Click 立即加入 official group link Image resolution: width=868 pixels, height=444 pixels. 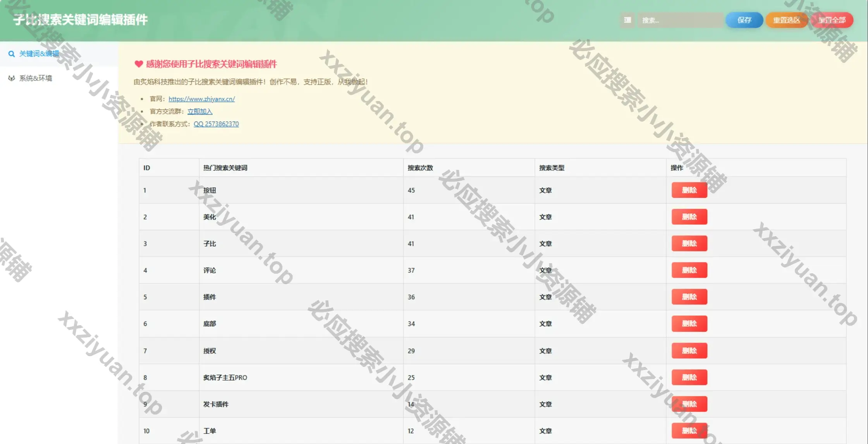pos(200,111)
